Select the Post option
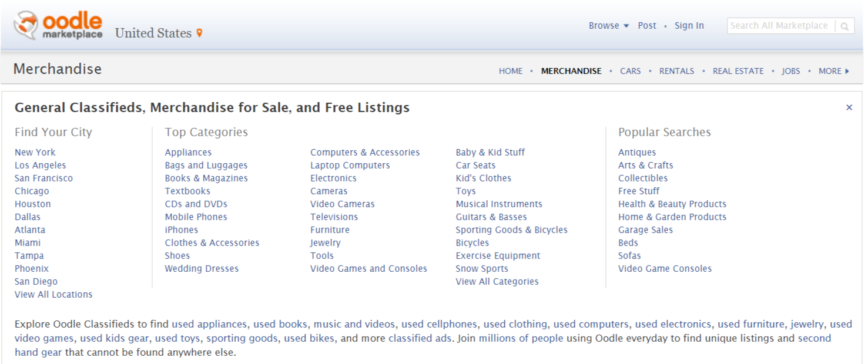 click(x=647, y=25)
